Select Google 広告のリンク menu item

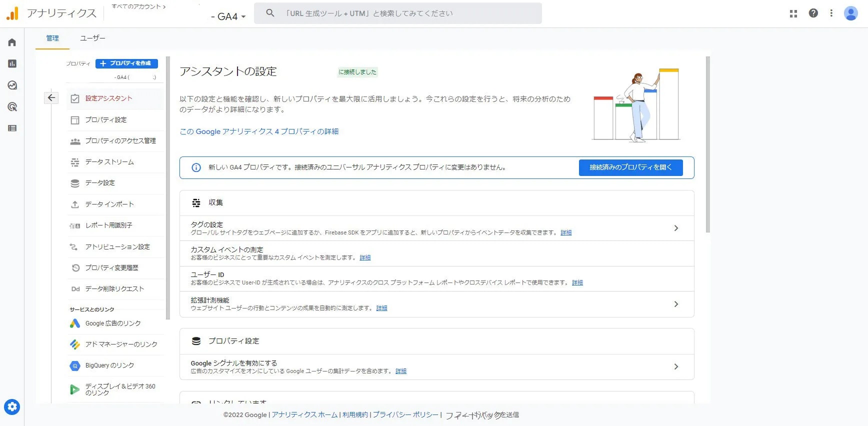[x=113, y=323]
